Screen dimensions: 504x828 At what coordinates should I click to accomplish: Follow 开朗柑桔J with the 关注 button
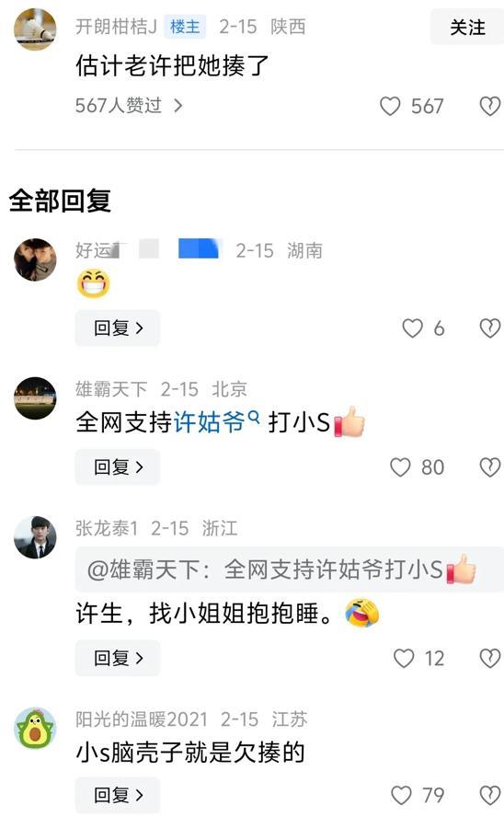(467, 27)
